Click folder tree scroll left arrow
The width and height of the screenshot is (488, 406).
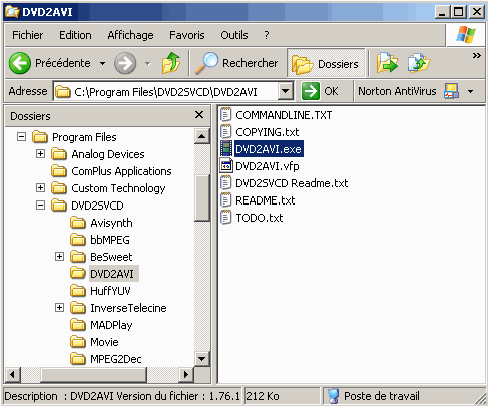coord(13,374)
